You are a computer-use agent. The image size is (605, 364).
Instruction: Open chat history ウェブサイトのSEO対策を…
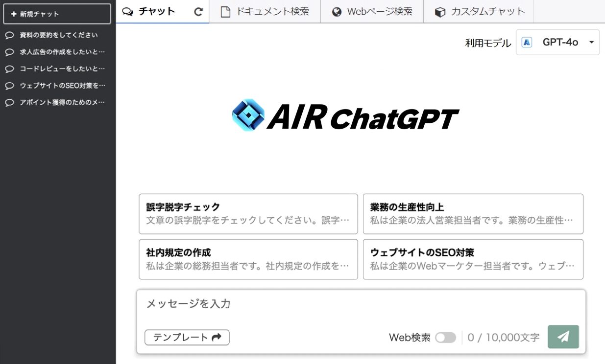[x=58, y=86]
